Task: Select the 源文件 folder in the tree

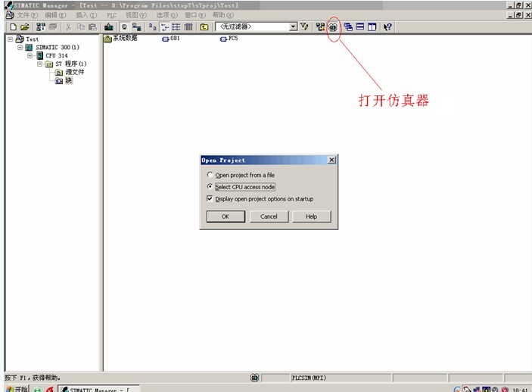Action: point(74,72)
